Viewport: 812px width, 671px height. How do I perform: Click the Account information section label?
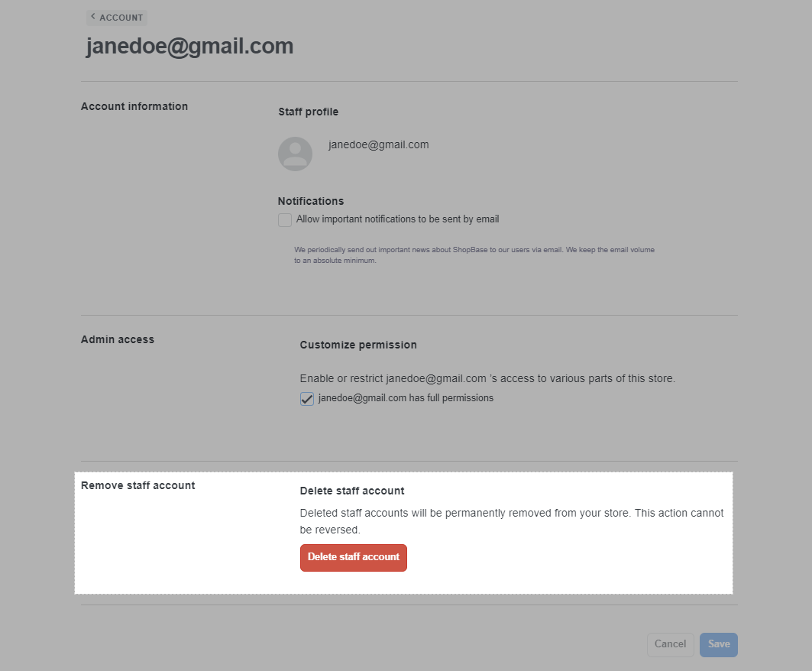tap(134, 106)
